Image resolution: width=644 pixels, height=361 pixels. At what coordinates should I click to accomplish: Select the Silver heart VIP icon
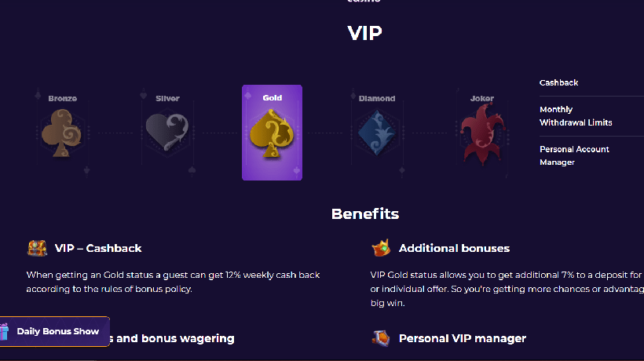pyautogui.click(x=167, y=131)
